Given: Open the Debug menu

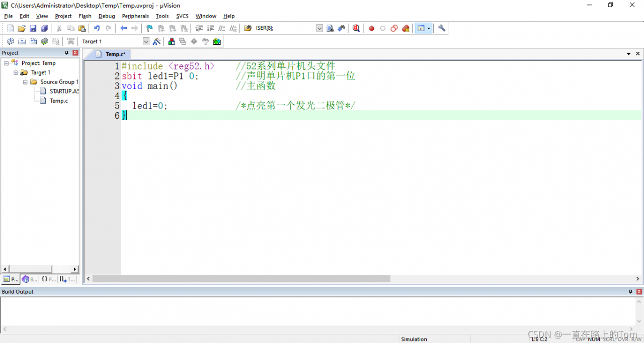Looking at the screenshot, I should (x=107, y=16).
